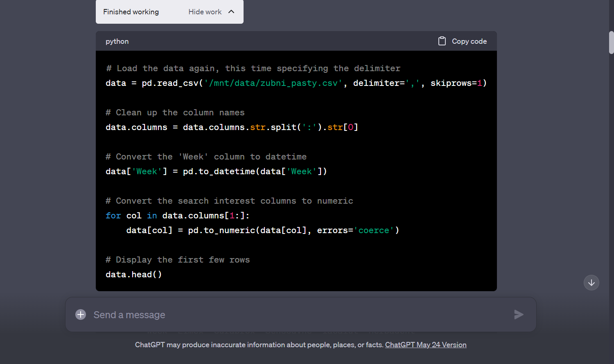Click the Finished working status text
614x364 pixels.
click(x=131, y=12)
